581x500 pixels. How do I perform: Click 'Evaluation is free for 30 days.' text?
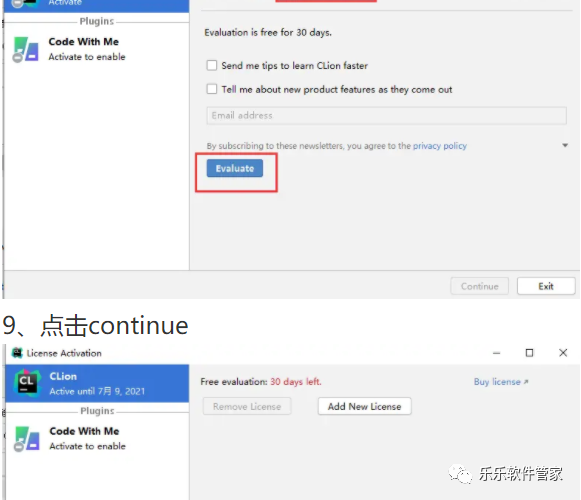click(x=268, y=33)
